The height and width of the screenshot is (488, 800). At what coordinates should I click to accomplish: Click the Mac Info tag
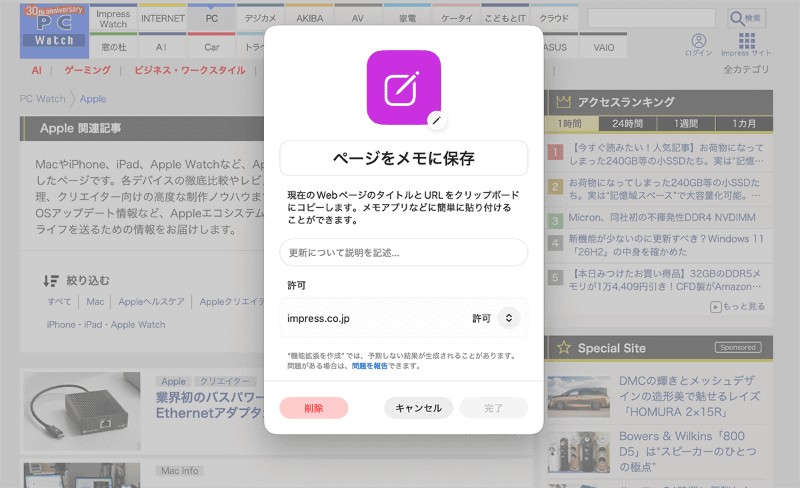pos(180,471)
